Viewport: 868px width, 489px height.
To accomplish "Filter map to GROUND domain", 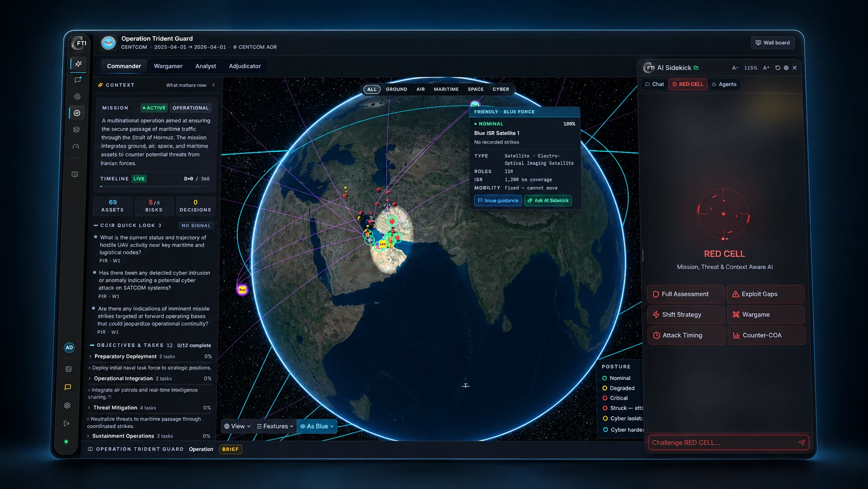I will point(397,89).
